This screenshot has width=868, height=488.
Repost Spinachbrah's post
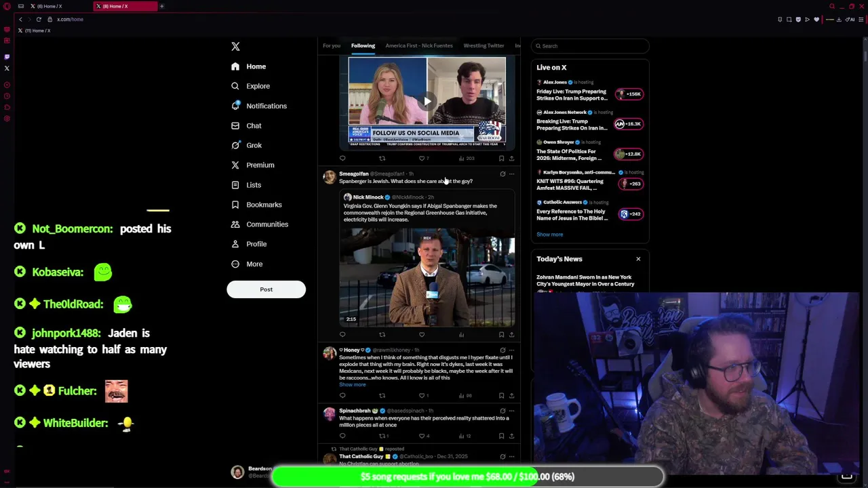(383, 436)
